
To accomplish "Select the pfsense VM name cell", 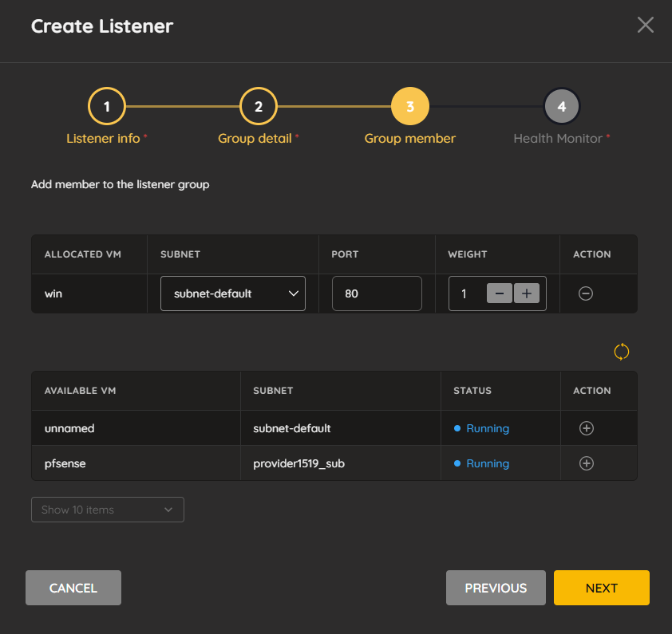I will point(65,463).
